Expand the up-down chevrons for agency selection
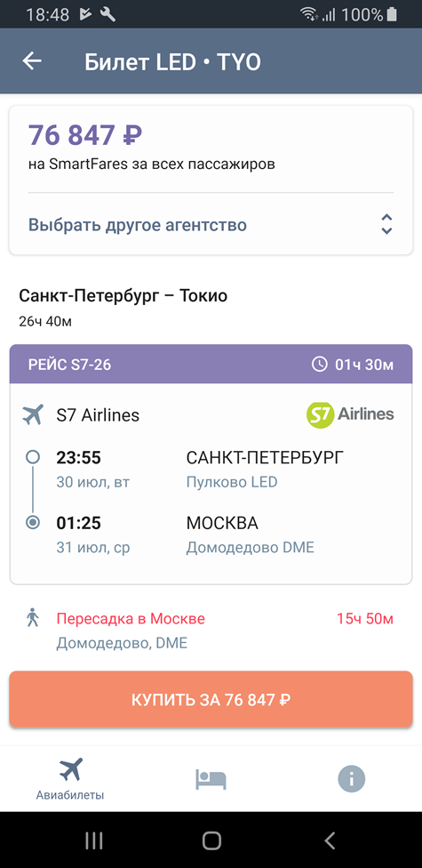 coord(386,224)
